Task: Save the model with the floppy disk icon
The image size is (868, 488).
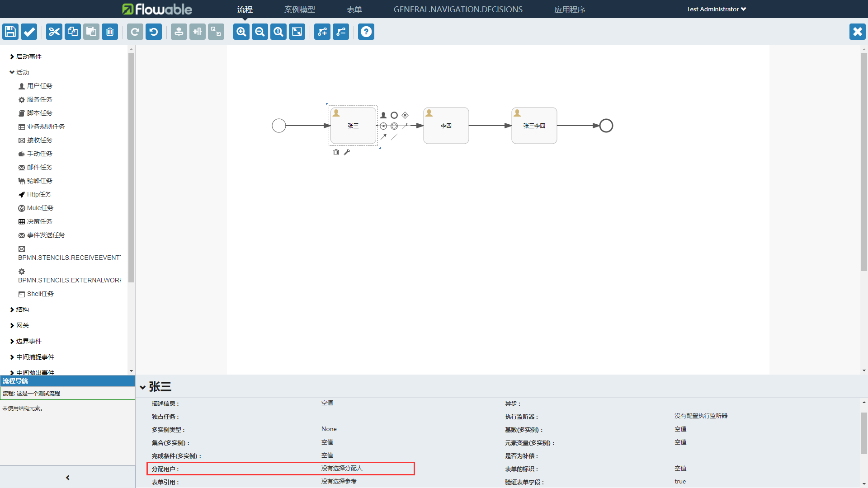Action: pyautogui.click(x=10, y=32)
